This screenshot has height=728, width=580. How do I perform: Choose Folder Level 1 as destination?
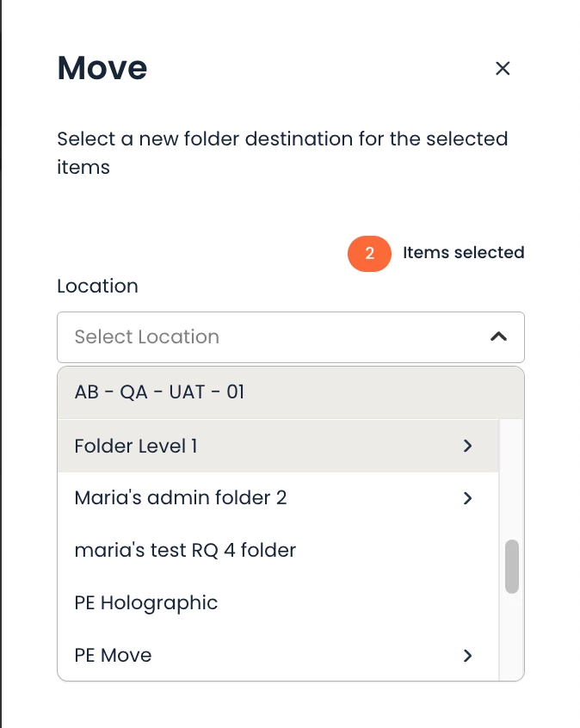click(x=136, y=446)
